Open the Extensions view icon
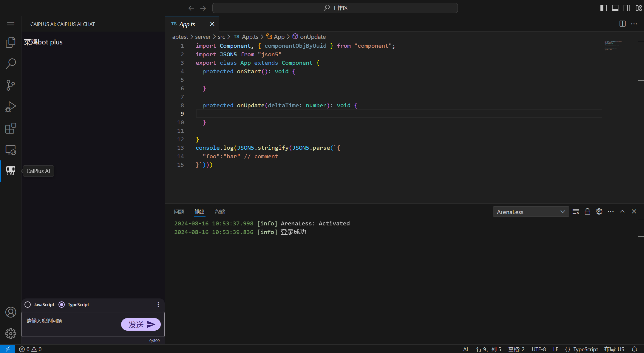The image size is (644, 353). [11, 128]
